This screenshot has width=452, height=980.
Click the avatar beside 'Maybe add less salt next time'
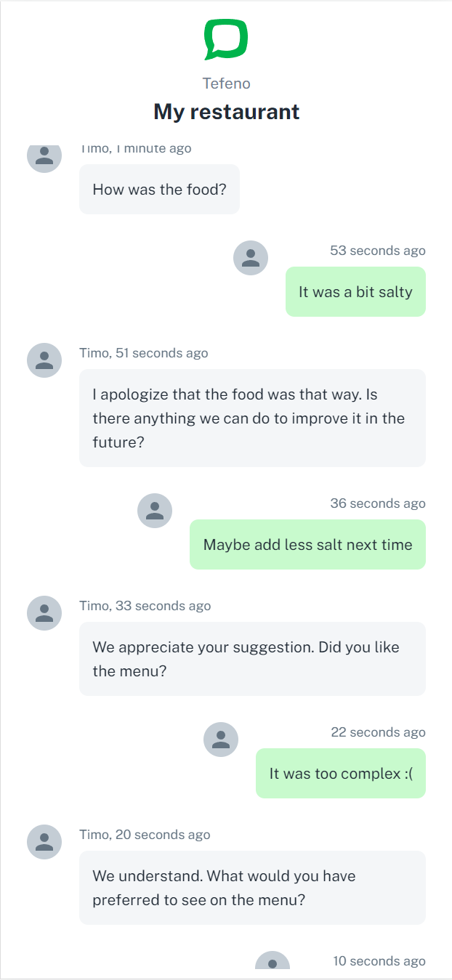[x=155, y=511]
